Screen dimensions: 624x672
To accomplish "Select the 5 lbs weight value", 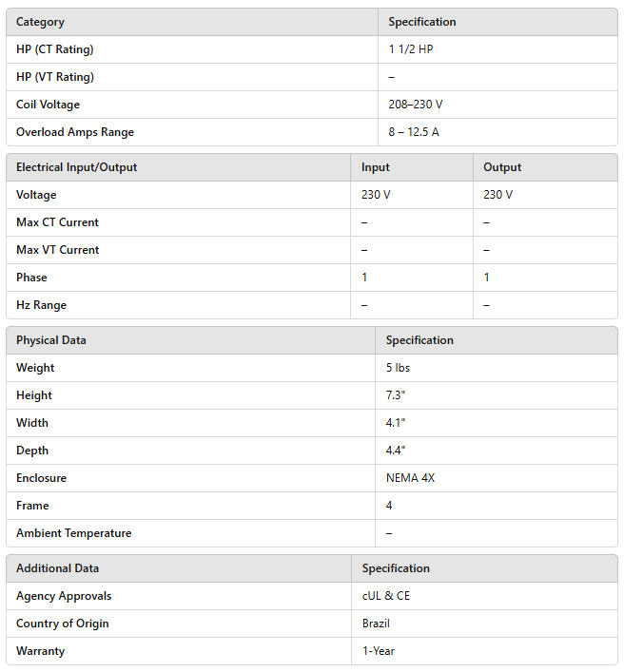I will click(398, 368).
